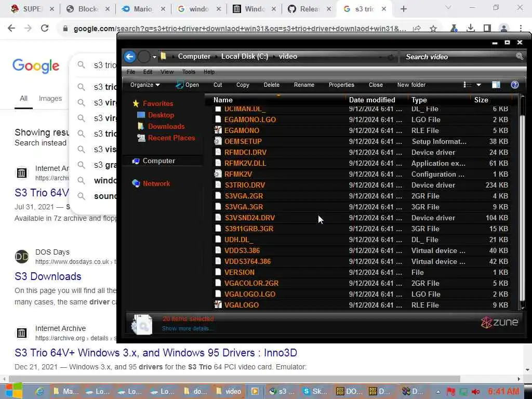Image resolution: width=532 pixels, height=399 pixels.
Task: Click the RFMK2V configuration file icon
Action: point(218,174)
